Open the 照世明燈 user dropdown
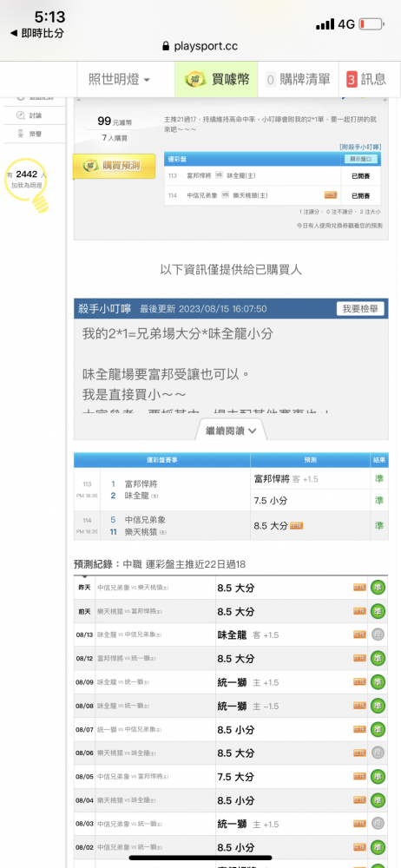 119,79
